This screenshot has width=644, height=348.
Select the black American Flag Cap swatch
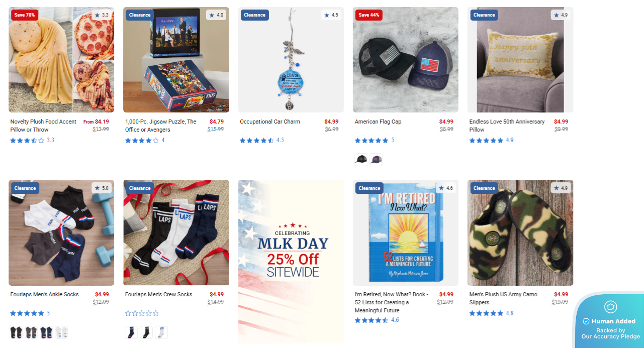click(x=361, y=160)
